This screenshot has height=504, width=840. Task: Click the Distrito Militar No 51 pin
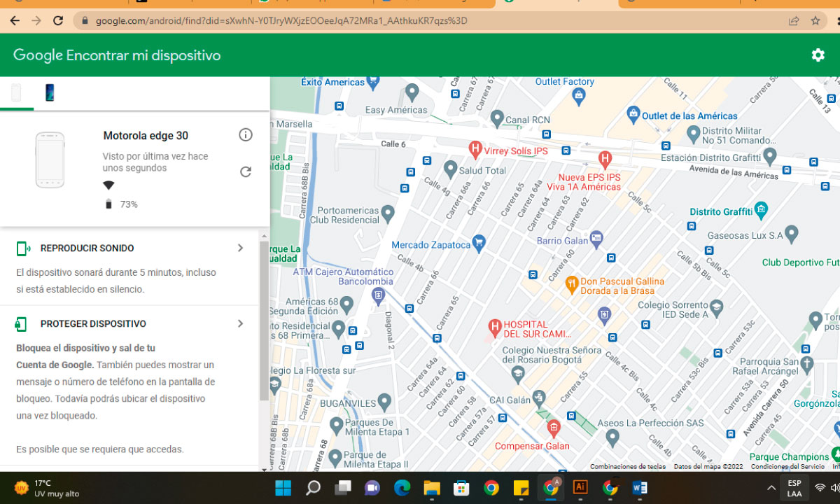[693, 132]
